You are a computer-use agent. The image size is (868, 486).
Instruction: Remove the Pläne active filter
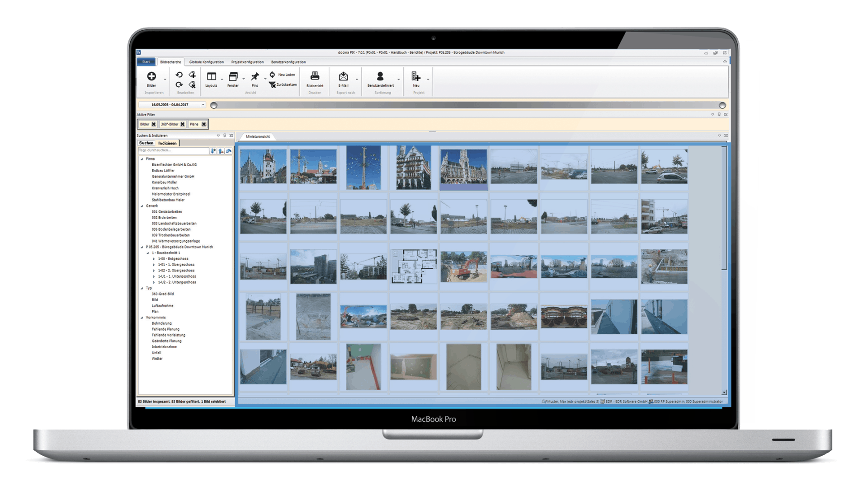pos(204,124)
